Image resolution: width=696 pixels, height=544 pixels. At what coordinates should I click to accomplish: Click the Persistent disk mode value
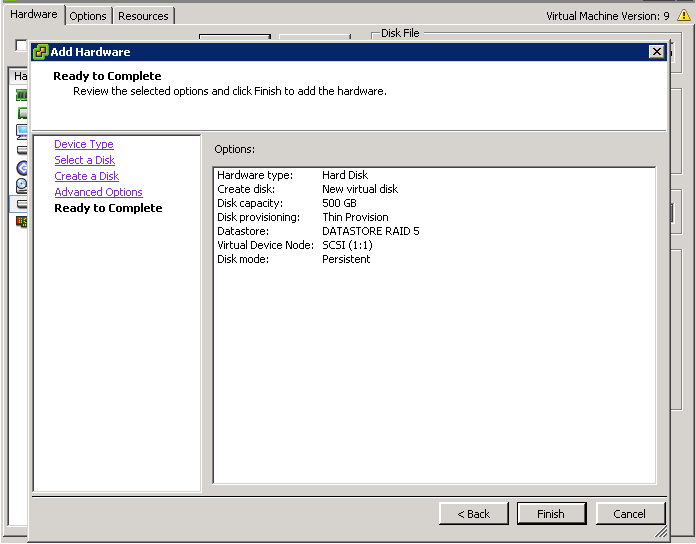(x=346, y=259)
